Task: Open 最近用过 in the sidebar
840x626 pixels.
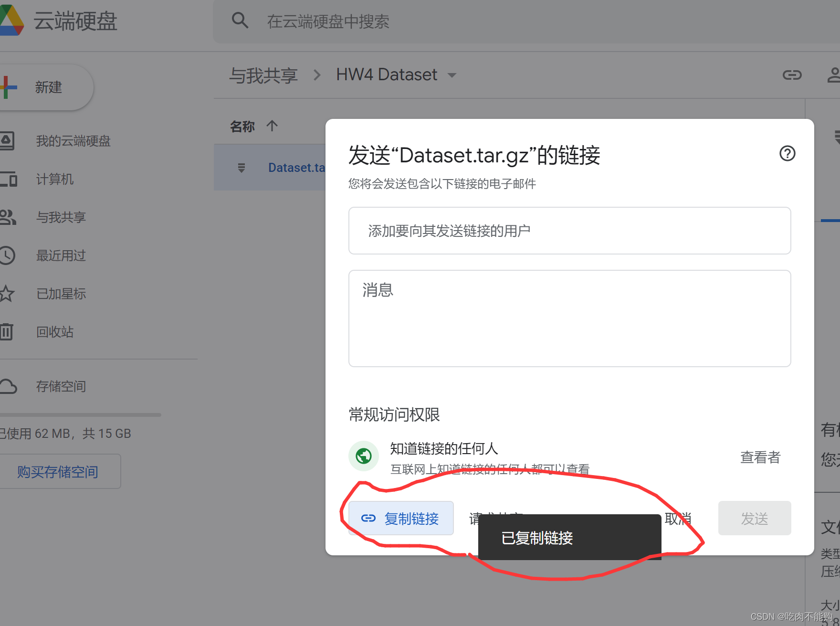Action: [61, 255]
